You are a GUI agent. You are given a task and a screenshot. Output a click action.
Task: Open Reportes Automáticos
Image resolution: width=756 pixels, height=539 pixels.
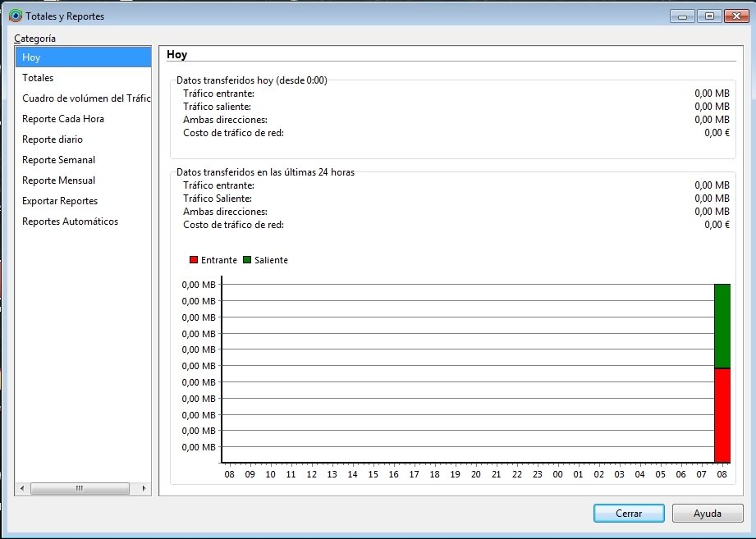click(84, 222)
